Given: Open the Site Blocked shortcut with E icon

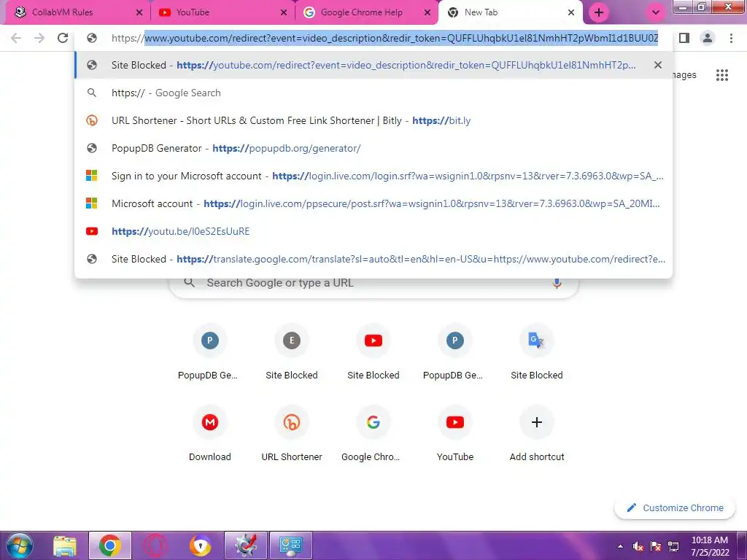Looking at the screenshot, I should (292, 352).
